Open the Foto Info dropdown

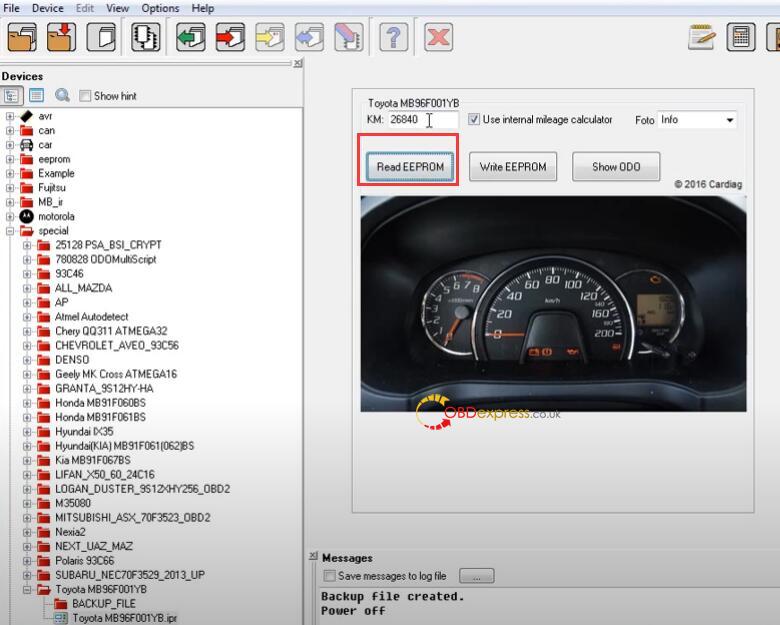click(730, 120)
